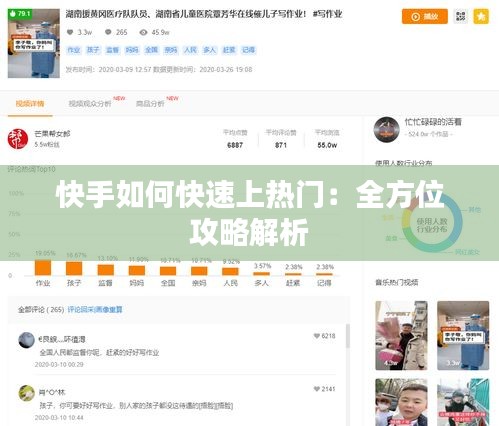
Task: Select the 全国 keyword tag
Action: 151,50
